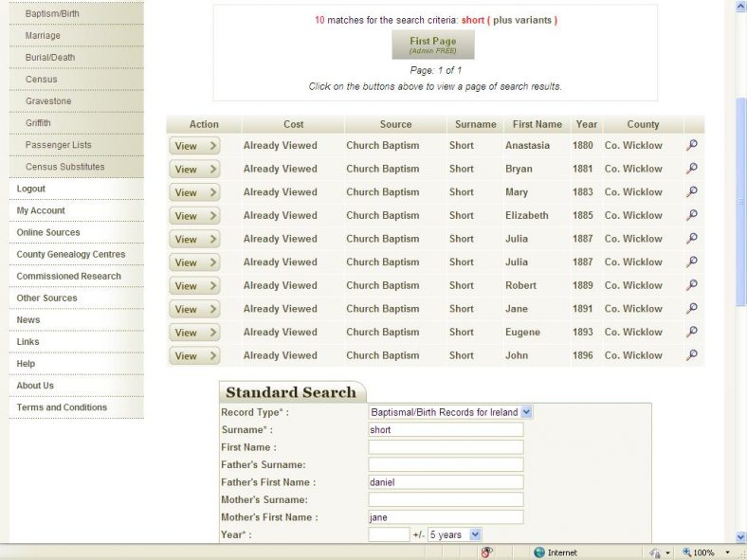Screen dimensions: 747x560
Task: Click the Internet zone globe icon in status bar
Action: (539, 552)
